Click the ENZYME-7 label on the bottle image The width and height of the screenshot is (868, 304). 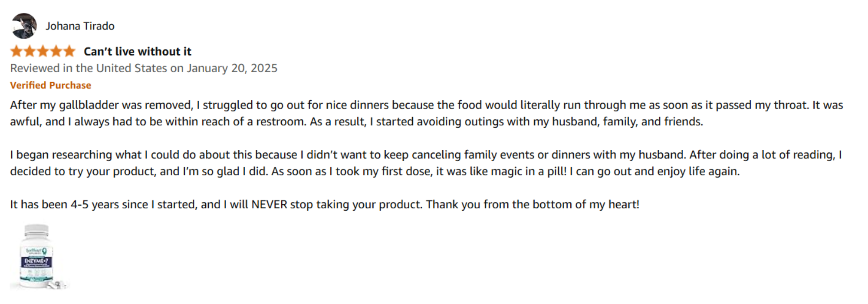36,261
